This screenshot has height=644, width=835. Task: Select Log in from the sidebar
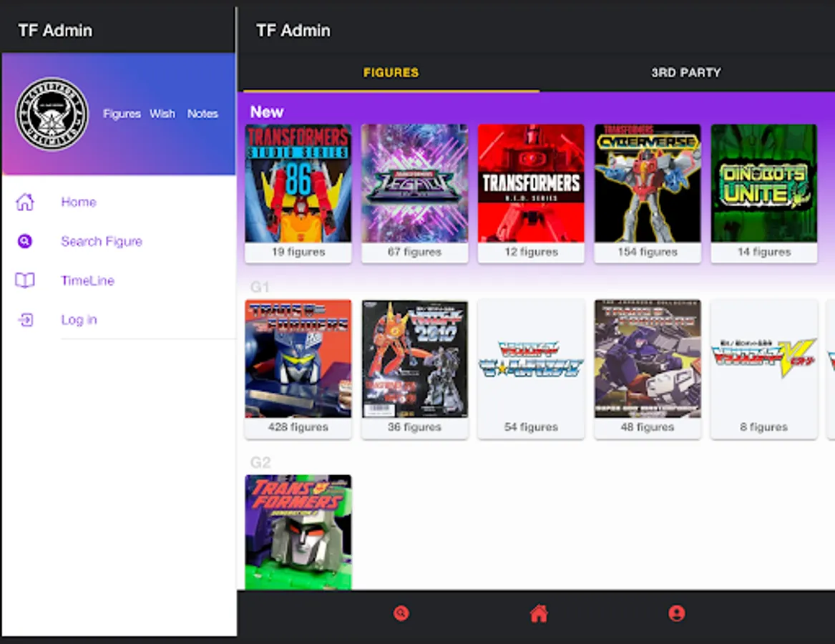79,320
